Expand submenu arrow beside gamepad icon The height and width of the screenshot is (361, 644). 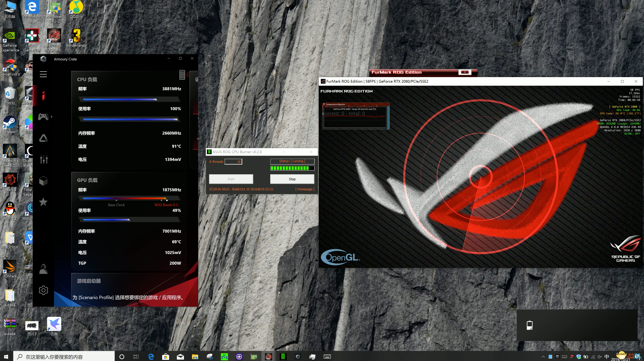(x=52, y=117)
